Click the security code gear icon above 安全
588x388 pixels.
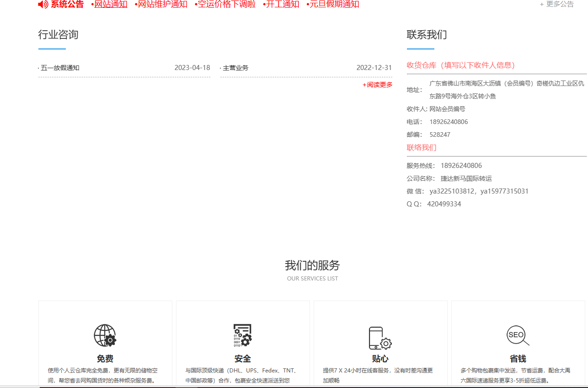click(242, 335)
